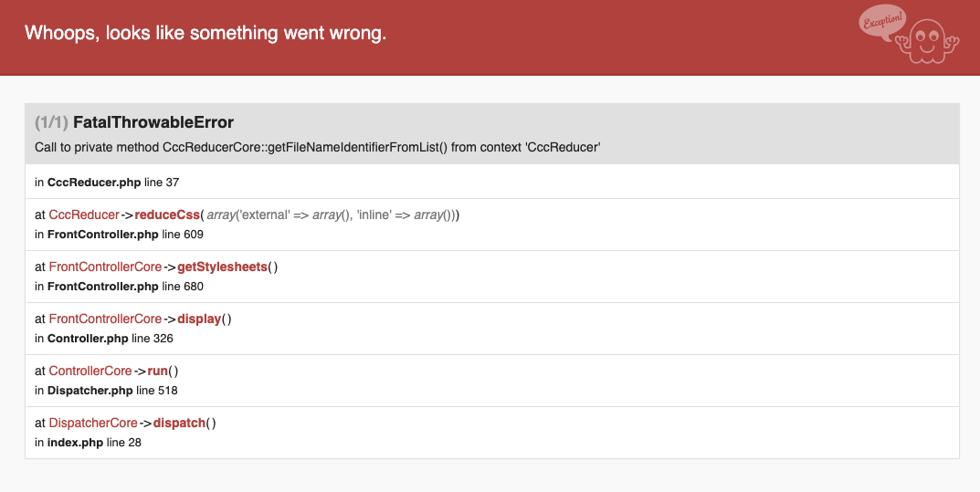Click the FrontControllerCore display class link
The width and height of the screenshot is (980, 492).
105,319
